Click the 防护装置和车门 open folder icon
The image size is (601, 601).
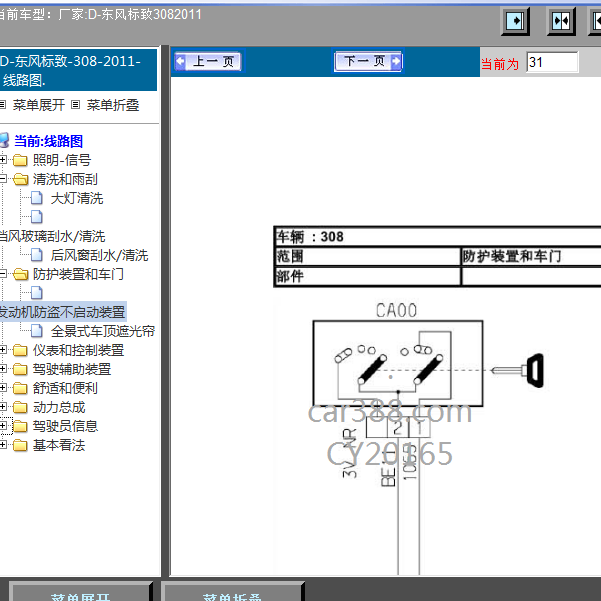tap(20, 274)
